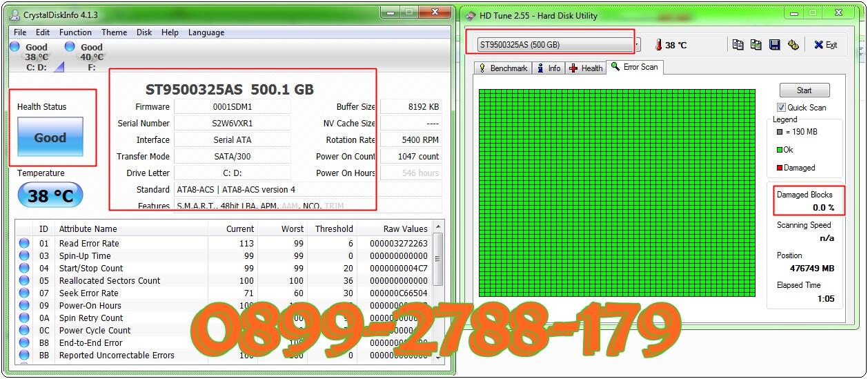The width and height of the screenshot is (868, 379).
Task: Open HD Tune options wrench icon
Action: click(x=793, y=45)
